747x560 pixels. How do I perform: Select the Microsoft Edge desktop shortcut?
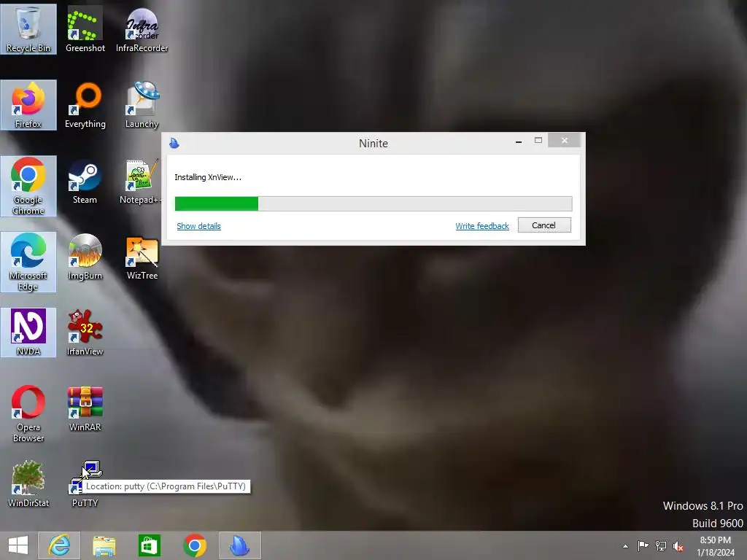pos(28,262)
